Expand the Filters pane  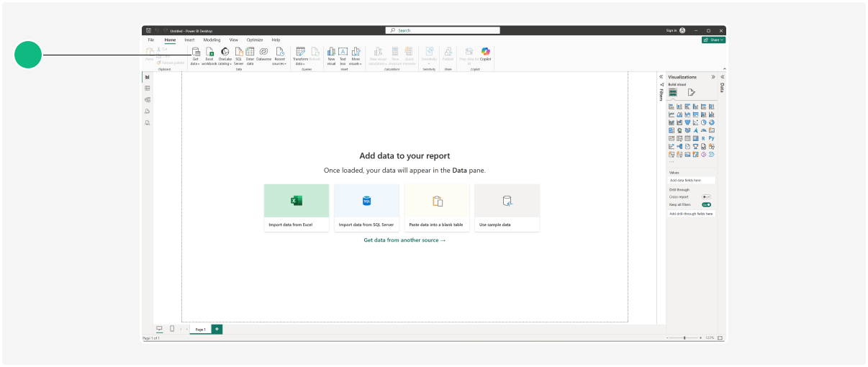(x=661, y=77)
